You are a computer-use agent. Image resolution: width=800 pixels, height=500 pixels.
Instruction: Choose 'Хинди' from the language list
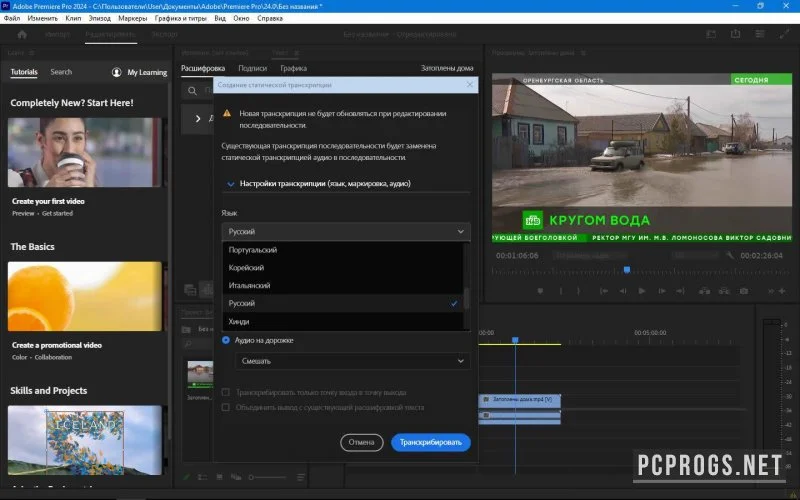(x=343, y=321)
